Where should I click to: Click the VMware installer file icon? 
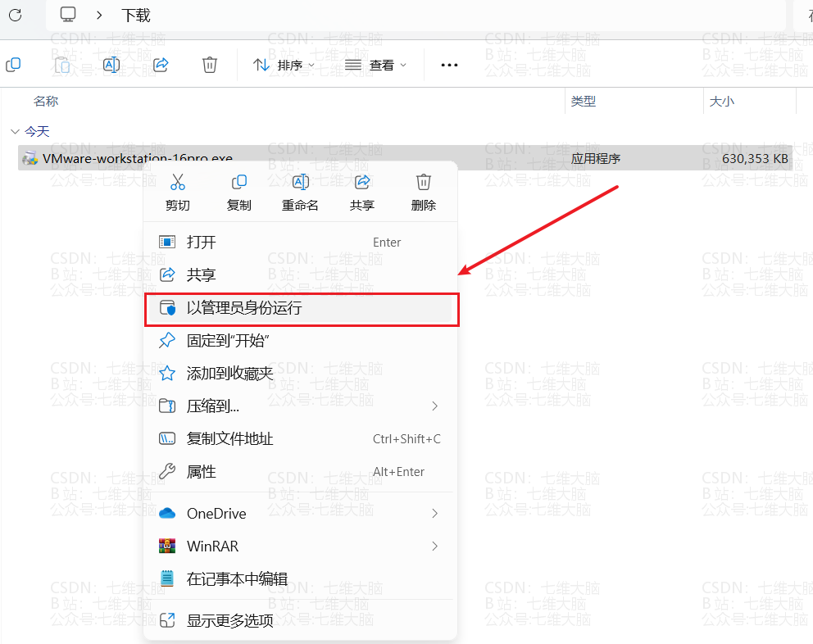pyautogui.click(x=30, y=158)
